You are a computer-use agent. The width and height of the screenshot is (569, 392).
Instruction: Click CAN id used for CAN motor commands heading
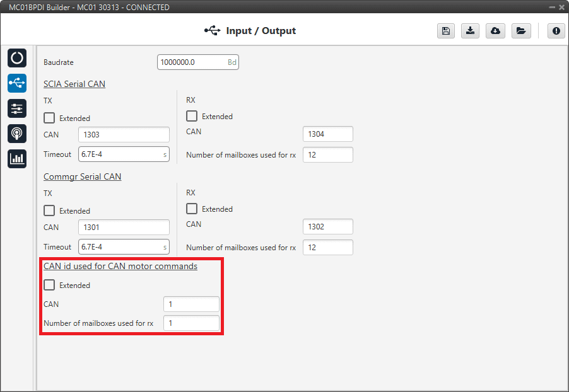pos(120,266)
